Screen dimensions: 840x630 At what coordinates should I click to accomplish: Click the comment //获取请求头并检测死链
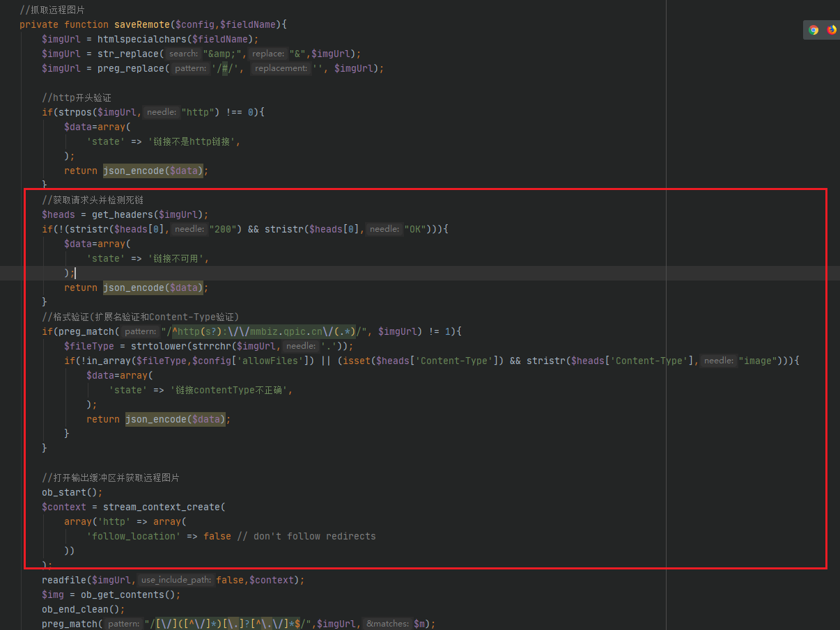(x=93, y=200)
